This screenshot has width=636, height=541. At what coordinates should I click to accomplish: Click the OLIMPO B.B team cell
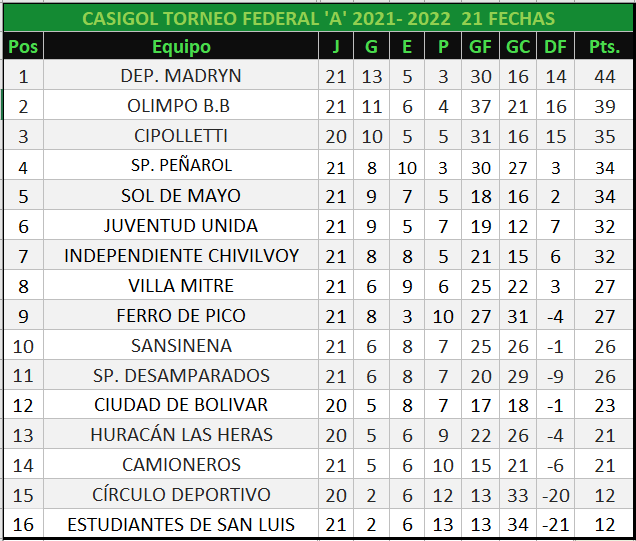(181, 106)
